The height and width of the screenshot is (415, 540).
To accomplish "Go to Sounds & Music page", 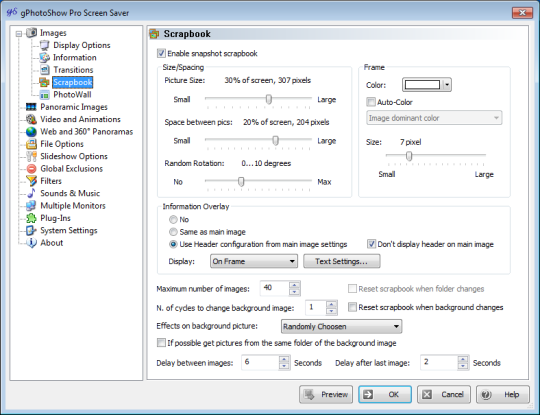I will pyautogui.click(x=70, y=193).
